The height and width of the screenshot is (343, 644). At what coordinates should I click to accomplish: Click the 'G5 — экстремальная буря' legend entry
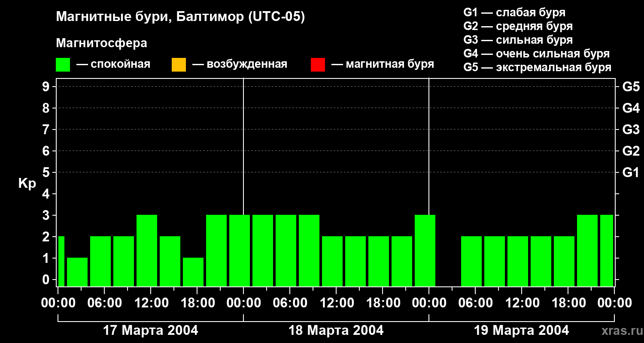point(537,68)
